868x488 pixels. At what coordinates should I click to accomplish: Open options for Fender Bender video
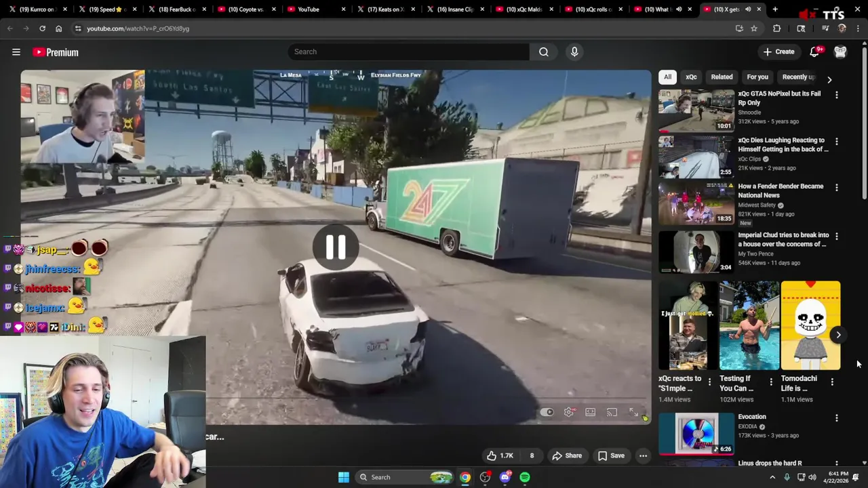836,188
